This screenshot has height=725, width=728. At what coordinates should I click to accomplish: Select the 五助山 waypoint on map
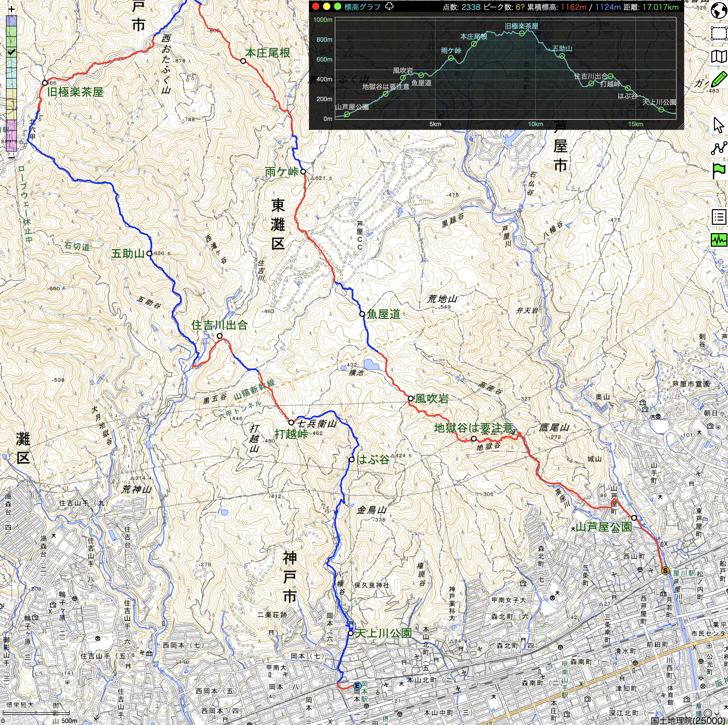click(149, 253)
